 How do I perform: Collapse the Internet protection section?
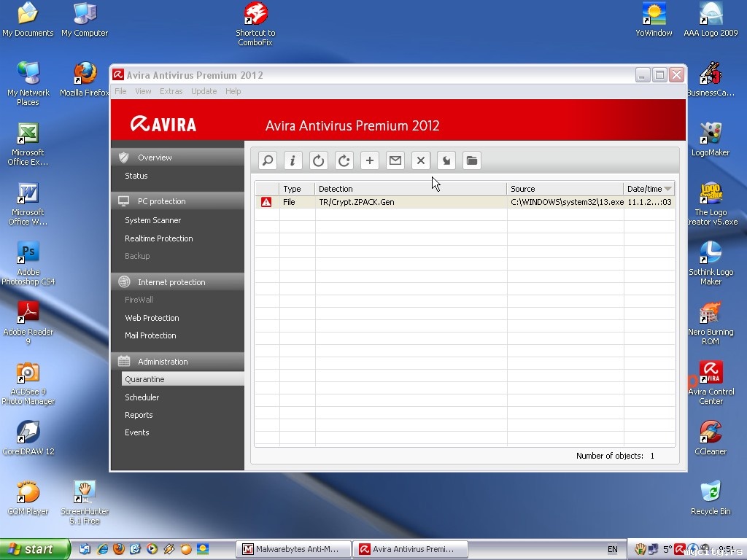pyautogui.click(x=177, y=282)
